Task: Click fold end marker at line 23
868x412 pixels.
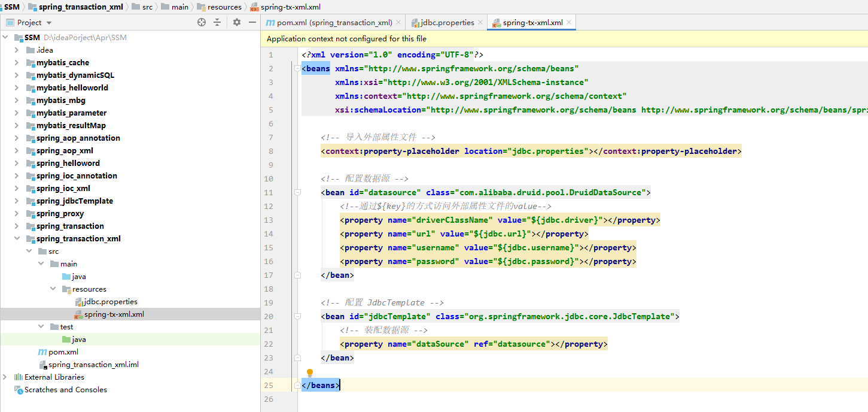Action: coord(297,358)
